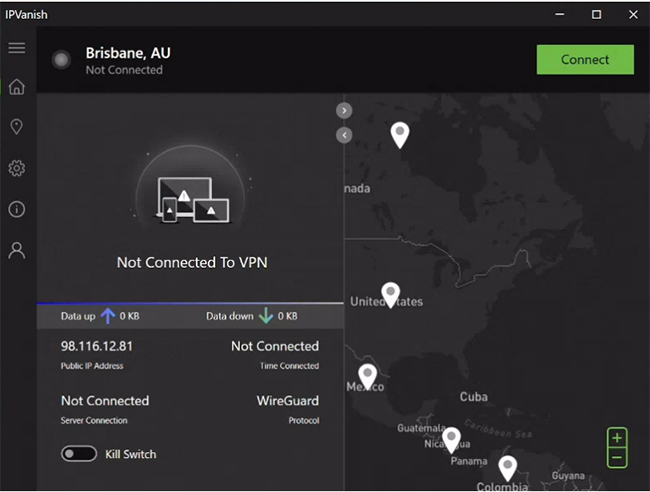Click the Data down arrow icon
Image resolution: width=650 pixels, height=492 pixels.
coord(266,316)
